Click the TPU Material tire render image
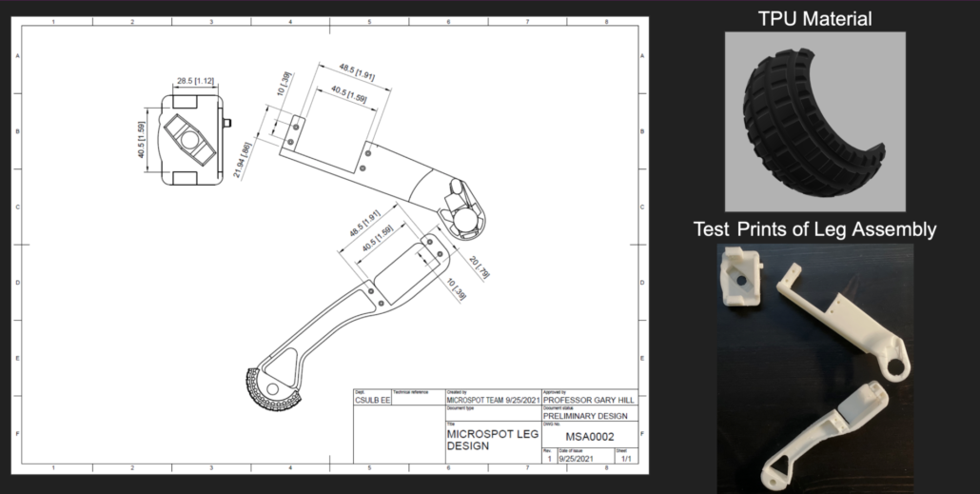 pyautogui.click(x=815, y=121)
